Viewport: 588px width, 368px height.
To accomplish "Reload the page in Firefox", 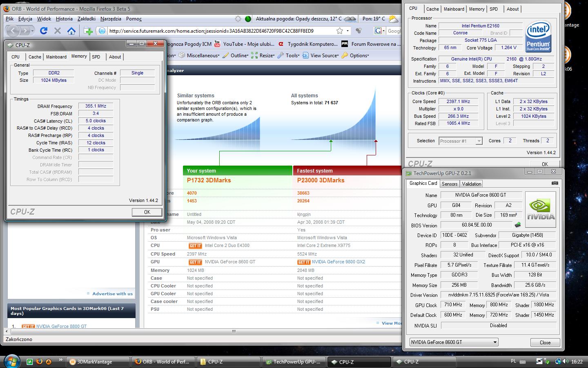I will point(44,31).
